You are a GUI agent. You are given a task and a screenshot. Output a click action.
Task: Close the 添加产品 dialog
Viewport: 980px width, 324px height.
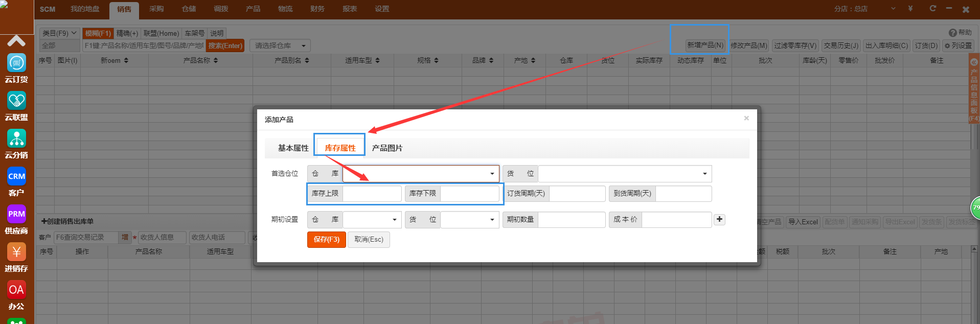[746, 119]
